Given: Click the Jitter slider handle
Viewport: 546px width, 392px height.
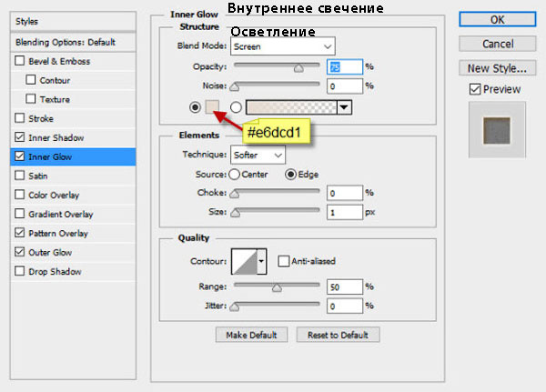Looking at the screenshot, I should [235, 307].
